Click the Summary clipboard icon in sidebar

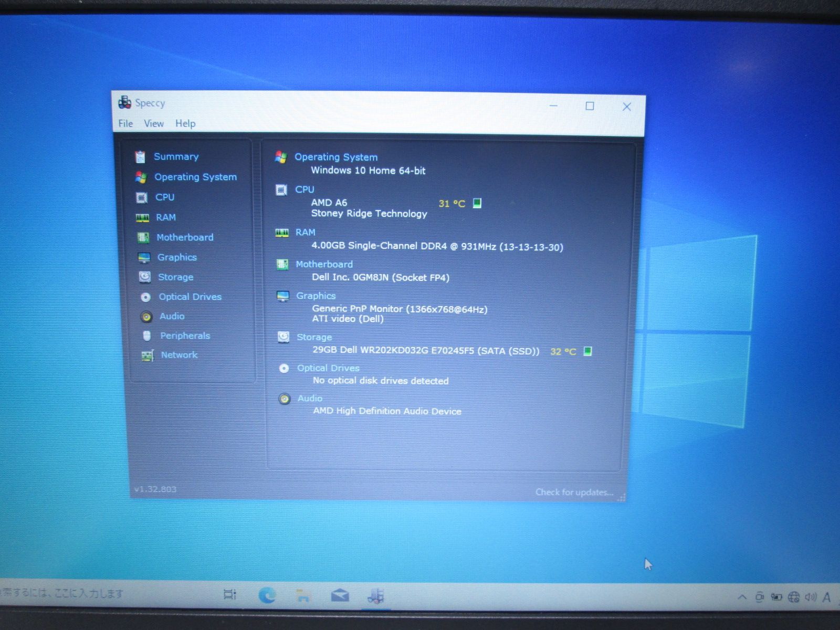140,156
